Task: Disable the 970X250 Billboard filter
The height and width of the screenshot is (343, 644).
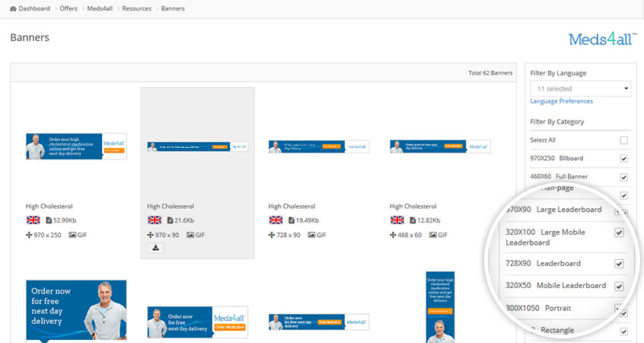Action: (624, 159)
